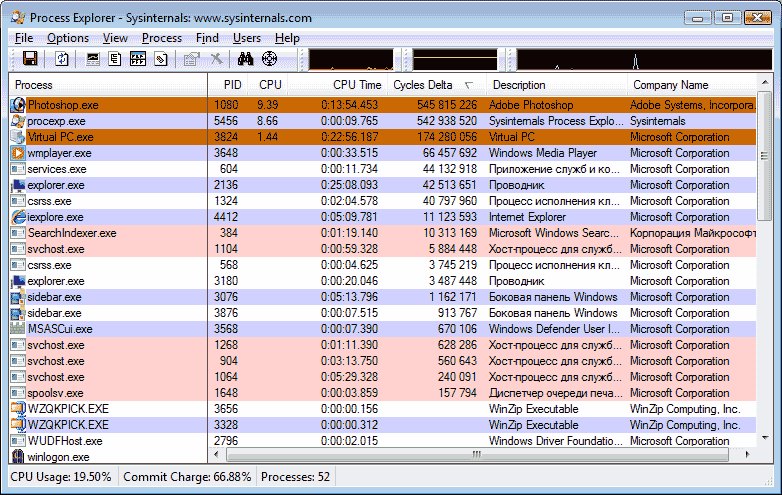Click Cycles Delta value 542 938 520
The image size is (782, 495).
click(447, 121)
